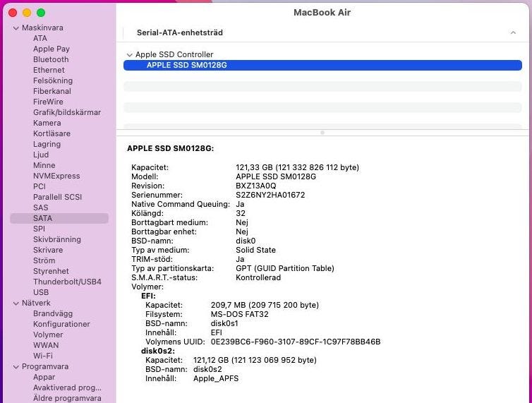Select Avaktiverad prog... sidebar item
Screen dimensions: 532x403
point(67,387)
